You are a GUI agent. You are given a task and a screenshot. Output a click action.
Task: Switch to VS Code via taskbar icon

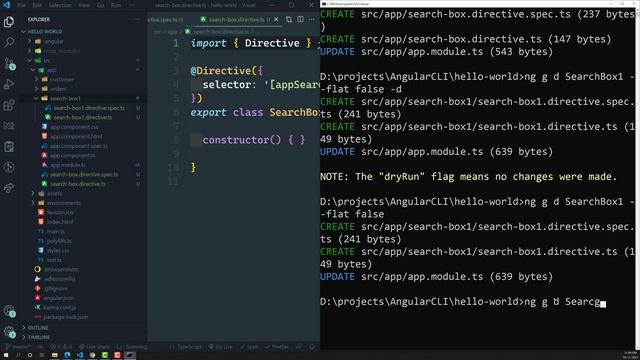80,355
